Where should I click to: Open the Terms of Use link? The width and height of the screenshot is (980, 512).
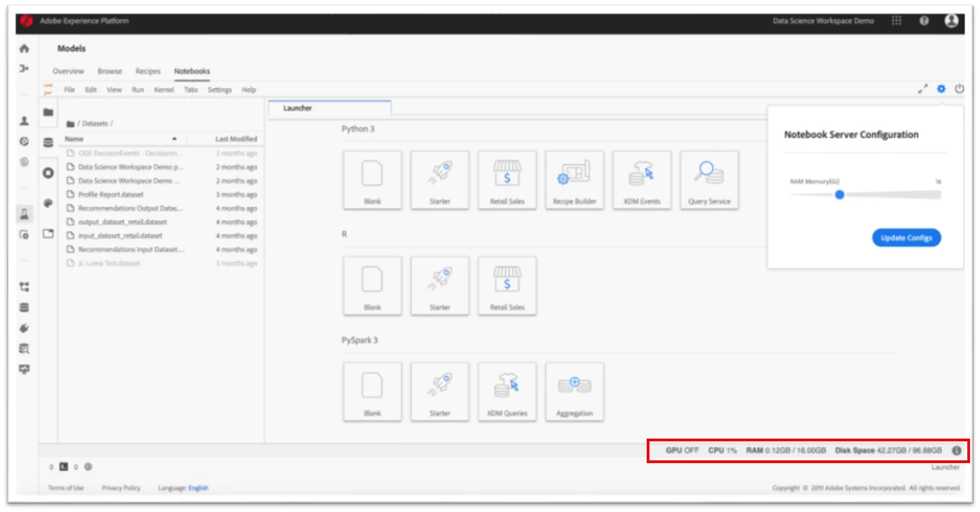coord(65,488)
